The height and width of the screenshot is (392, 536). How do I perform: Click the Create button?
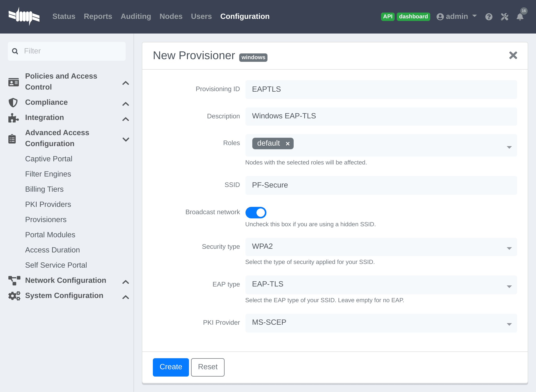click(171, 367)
